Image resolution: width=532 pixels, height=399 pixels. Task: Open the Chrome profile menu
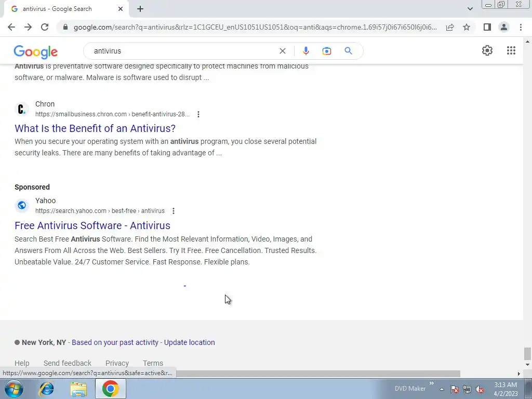(x=504, y=27)
